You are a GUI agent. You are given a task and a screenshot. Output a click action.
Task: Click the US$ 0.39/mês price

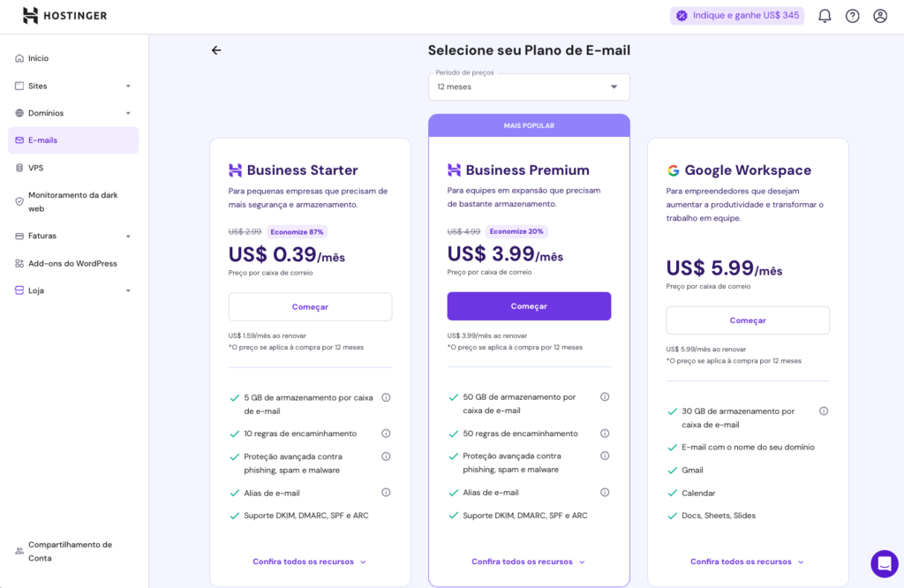[287, 254]
